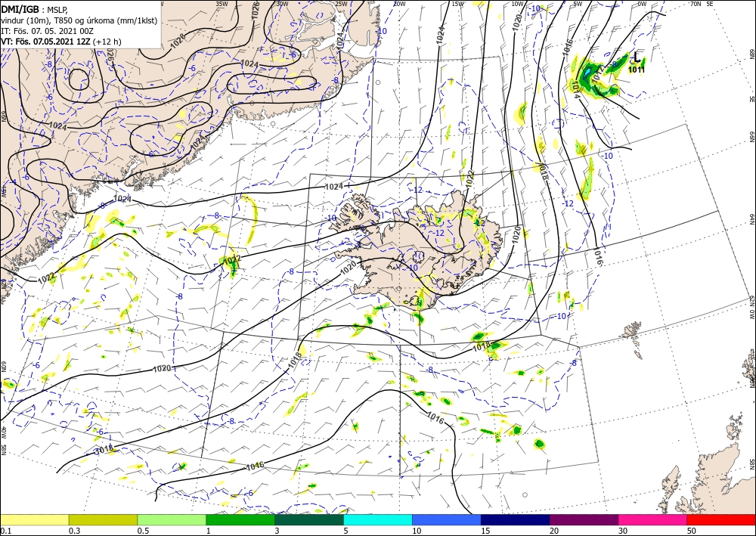This screenshot has width=756, height=536.
Task: Click the pink 30–50 legend swatch
Action: pos(653,519)
